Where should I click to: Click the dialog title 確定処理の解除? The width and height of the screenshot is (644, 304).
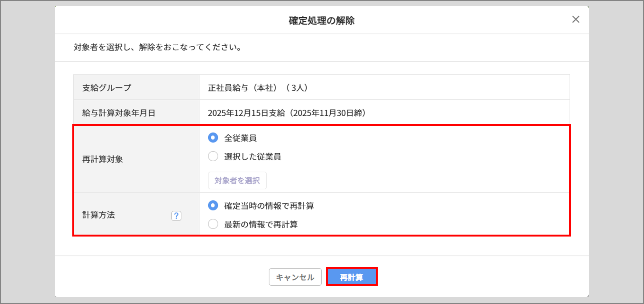321,21
